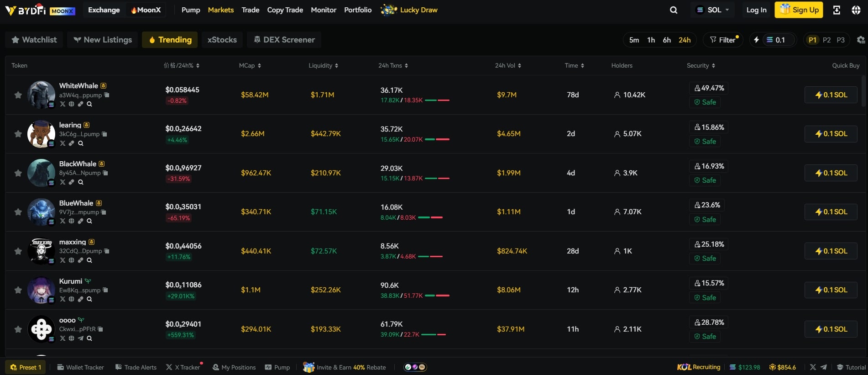This screenshot has width=868, height=375.
Task: Open WhiteWhale's pump pill icon
Action: coord(80,104)
